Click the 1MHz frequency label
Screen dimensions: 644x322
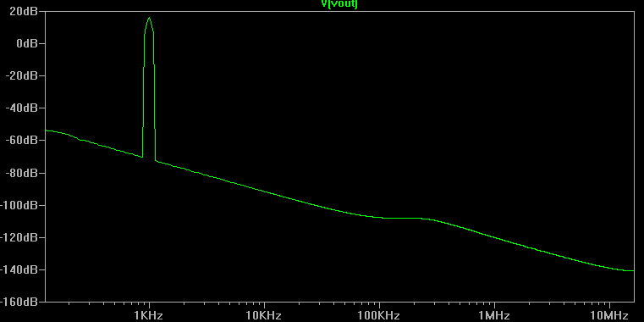click(494, 315)
